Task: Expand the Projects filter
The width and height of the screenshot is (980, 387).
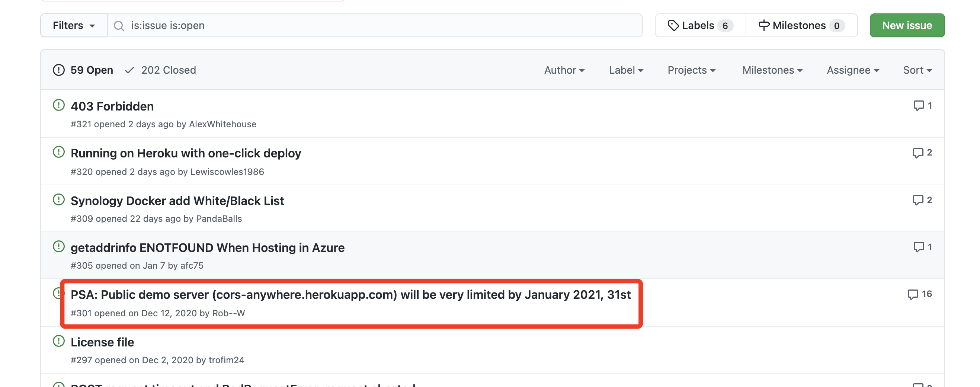Action: tap(691, 70)
